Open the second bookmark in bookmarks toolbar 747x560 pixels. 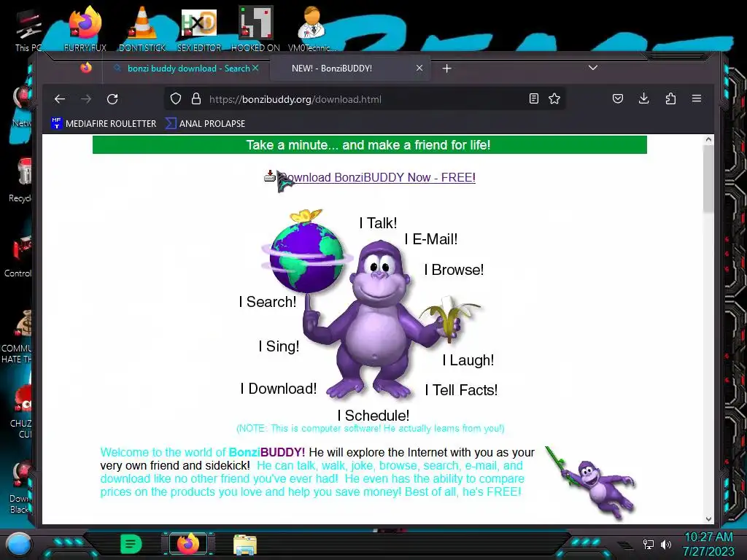point(205,123)
